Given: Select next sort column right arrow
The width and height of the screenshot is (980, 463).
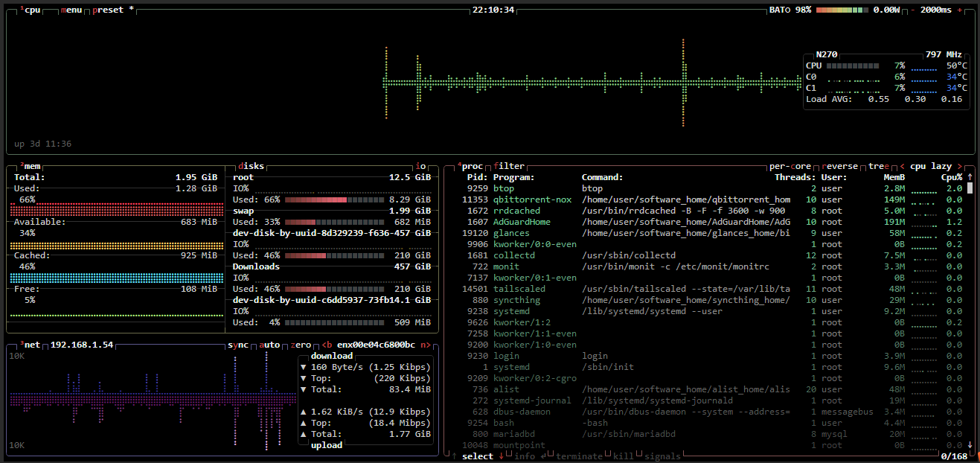Looking at the screenshot, I should (x=960, y=166).
